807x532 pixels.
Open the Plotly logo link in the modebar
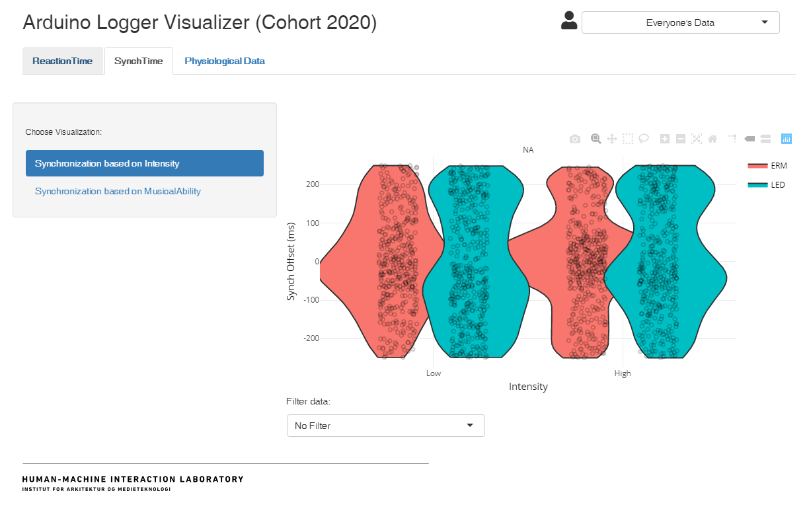(787, 139)
